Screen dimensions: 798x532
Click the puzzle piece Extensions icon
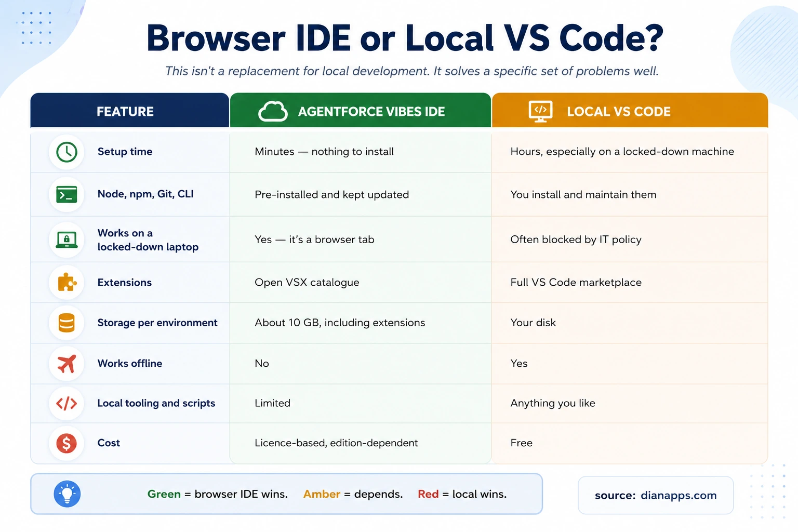point(67,282)
